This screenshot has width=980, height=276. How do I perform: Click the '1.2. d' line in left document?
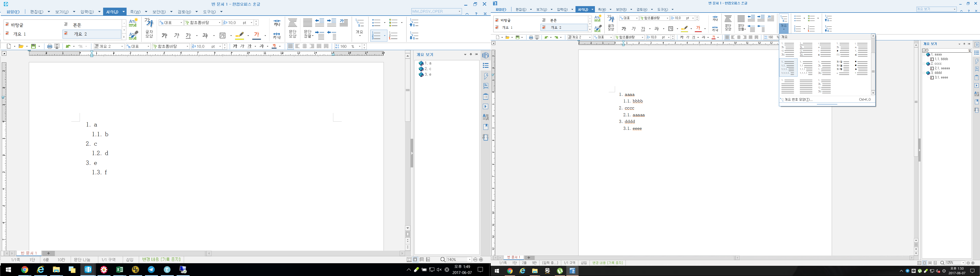[x=100, y=153]
